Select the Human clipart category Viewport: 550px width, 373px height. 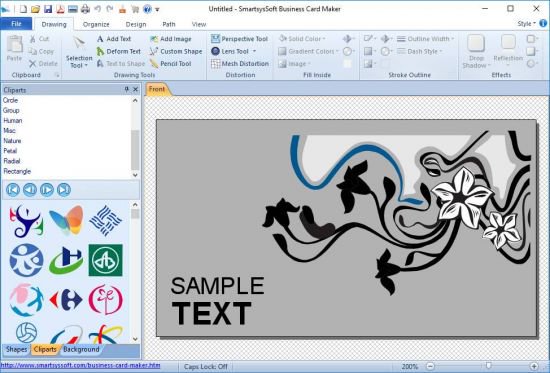pos(13,120)
